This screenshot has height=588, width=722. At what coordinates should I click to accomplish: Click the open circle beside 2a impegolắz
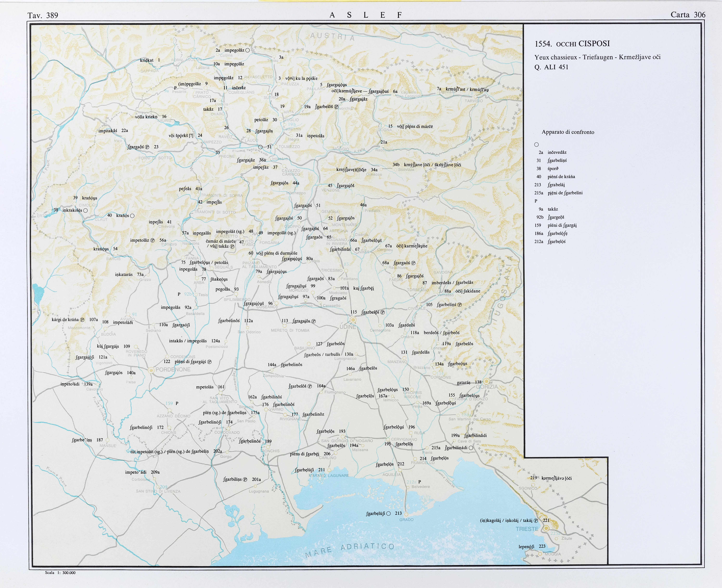pos(248,50)
